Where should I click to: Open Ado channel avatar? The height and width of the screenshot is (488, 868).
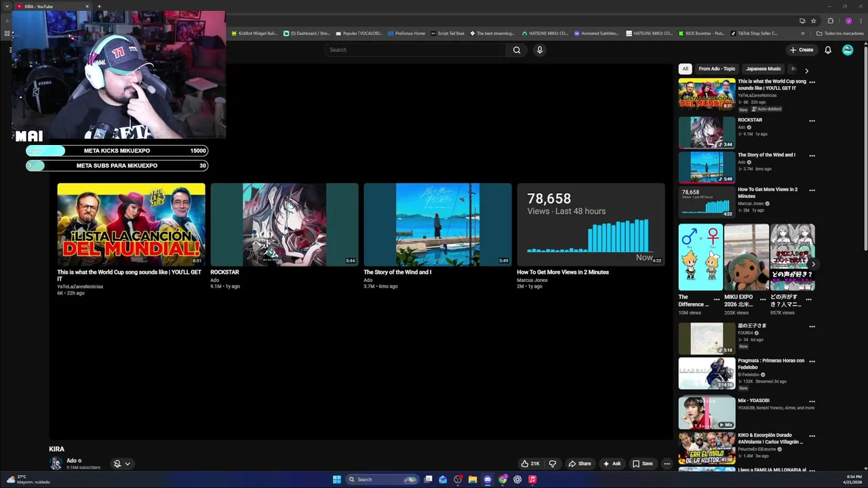(56, 464)
